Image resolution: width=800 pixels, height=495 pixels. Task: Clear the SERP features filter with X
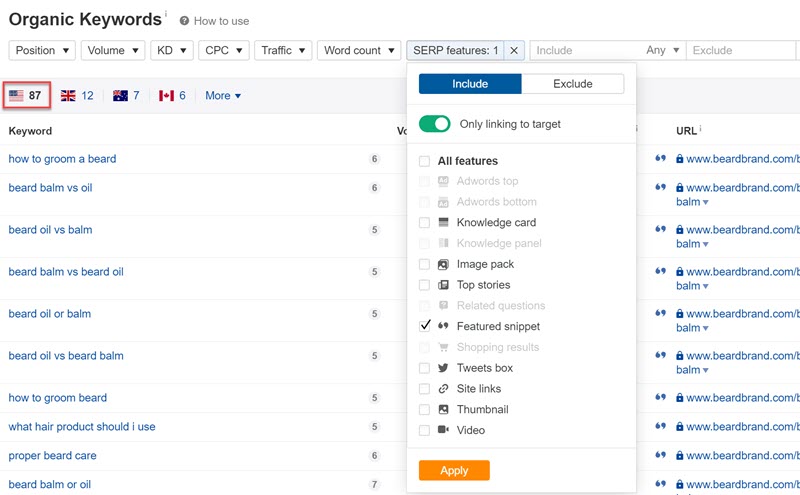(514, 51)
